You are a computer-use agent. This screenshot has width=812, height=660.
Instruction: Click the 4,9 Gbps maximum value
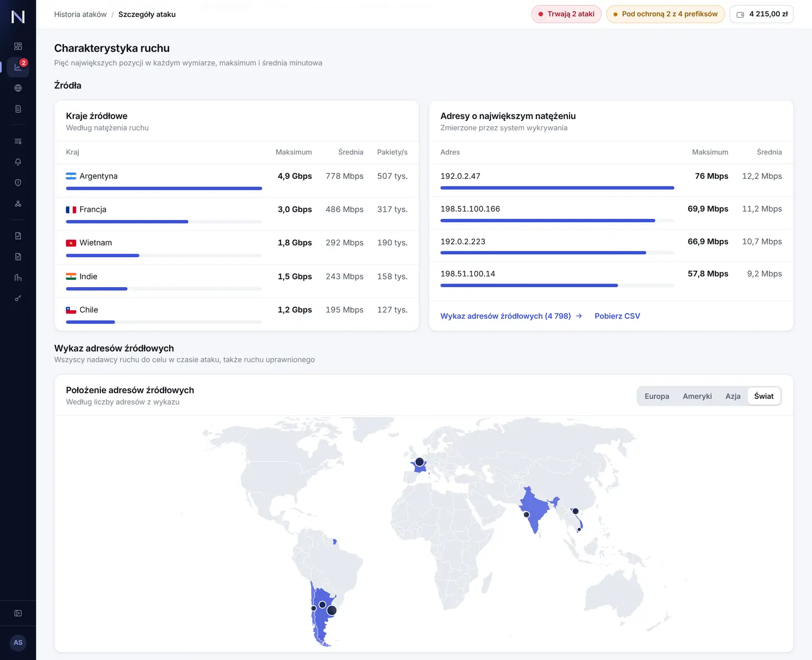(x=295, y=176)
